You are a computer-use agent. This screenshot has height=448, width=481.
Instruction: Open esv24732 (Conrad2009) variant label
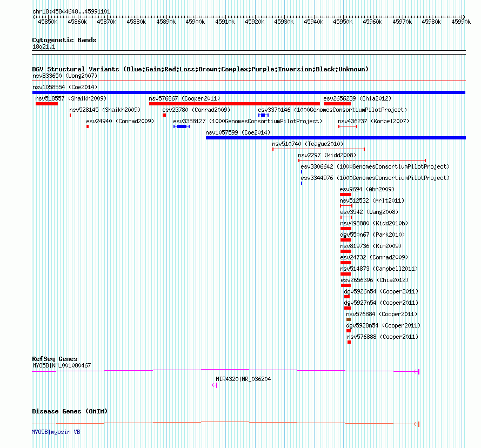(x=374, y=257)
